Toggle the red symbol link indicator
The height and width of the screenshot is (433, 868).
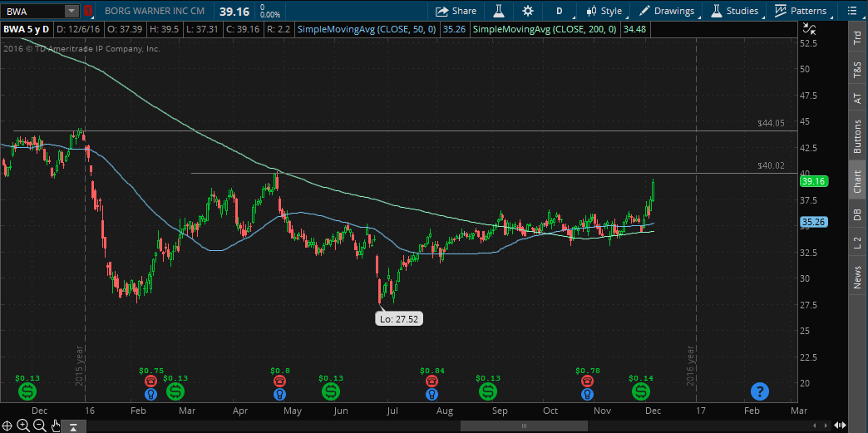coord(89,12)
